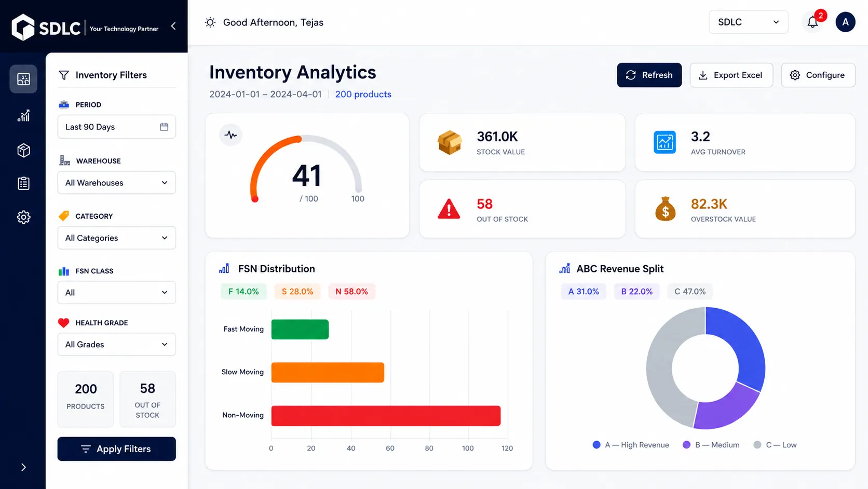
Task: Click the calendar icon in Period field
Action: tap(164, 127)
